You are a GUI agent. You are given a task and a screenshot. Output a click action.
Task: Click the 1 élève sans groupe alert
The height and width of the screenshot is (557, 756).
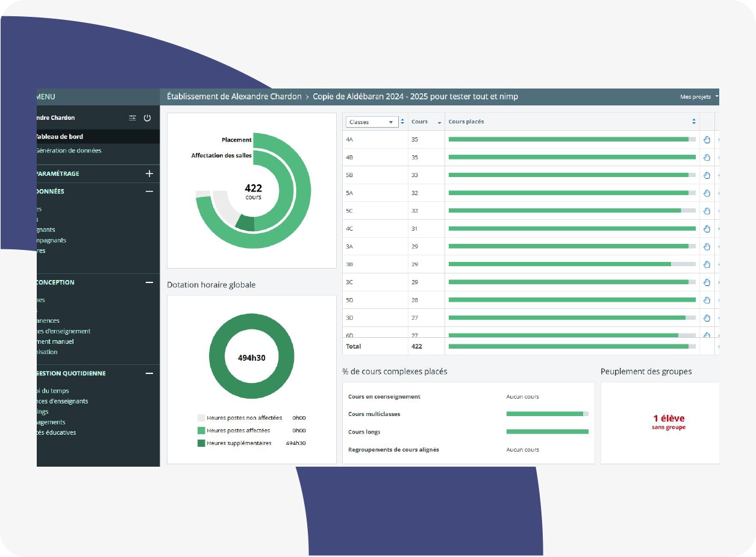pyautogui.click(x=669, y=422)
